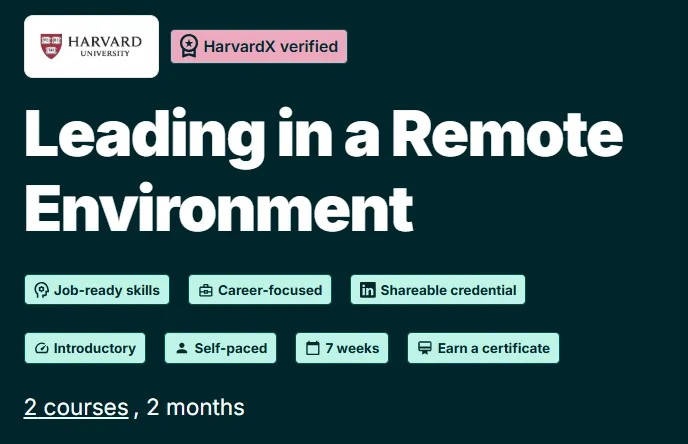Click the LinkedIn icon in Shareable credential
Viewport: 688px width, 444px height.
(x=368, y=290)
